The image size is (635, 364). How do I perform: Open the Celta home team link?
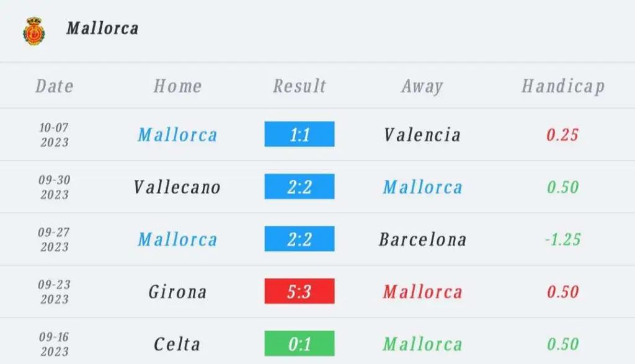coord(177,344)
